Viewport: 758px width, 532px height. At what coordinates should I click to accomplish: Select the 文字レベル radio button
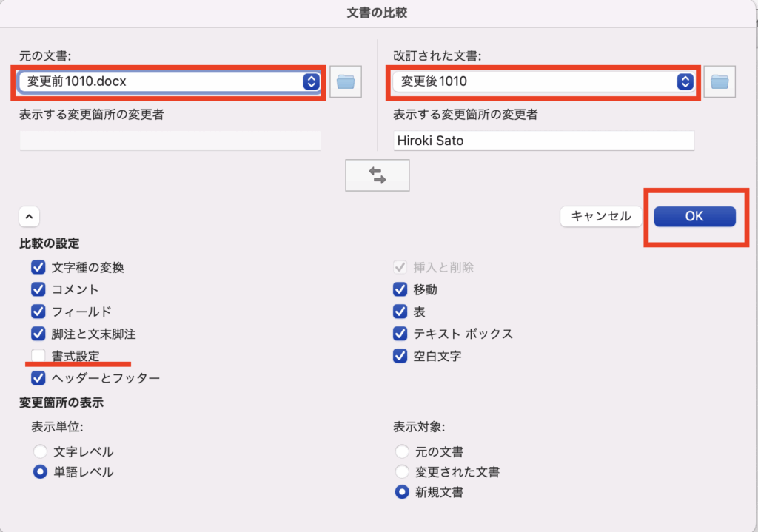(x=41, y=451)
